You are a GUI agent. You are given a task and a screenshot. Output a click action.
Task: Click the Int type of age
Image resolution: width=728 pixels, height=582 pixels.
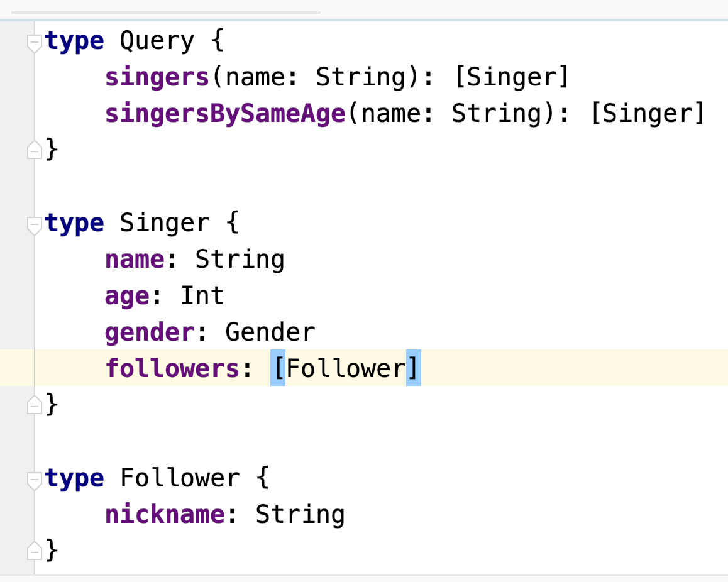(x=202, y=296)
